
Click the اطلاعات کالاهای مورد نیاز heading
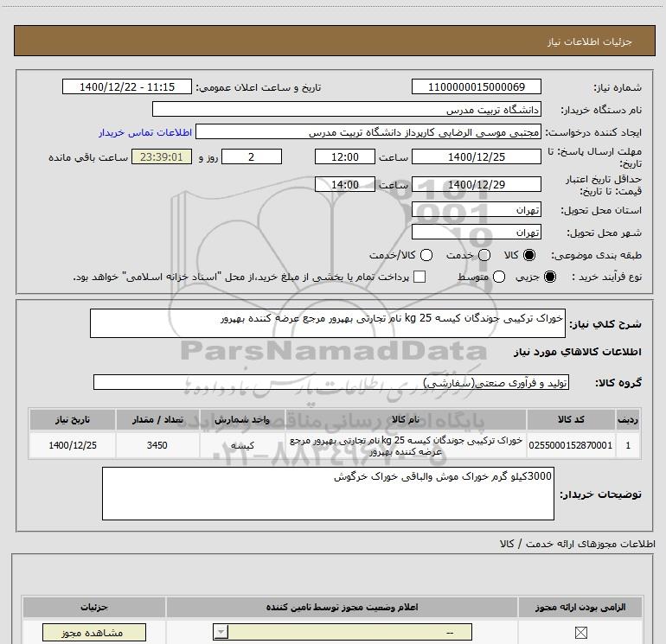[x=577, y=352]
